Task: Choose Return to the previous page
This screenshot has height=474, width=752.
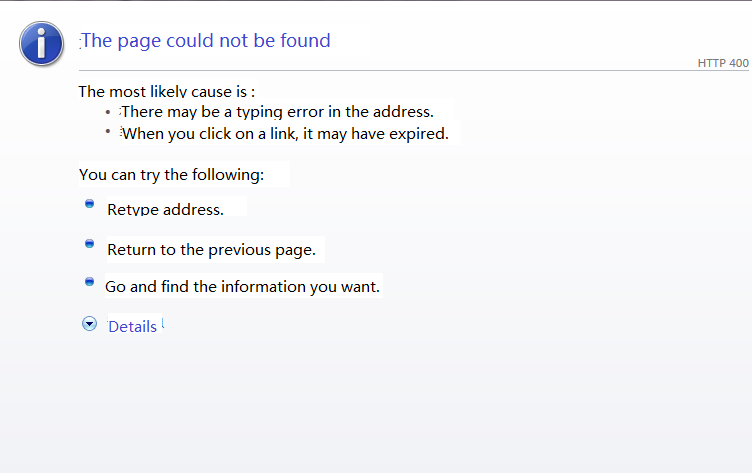Action: click(x=211, y=249)
